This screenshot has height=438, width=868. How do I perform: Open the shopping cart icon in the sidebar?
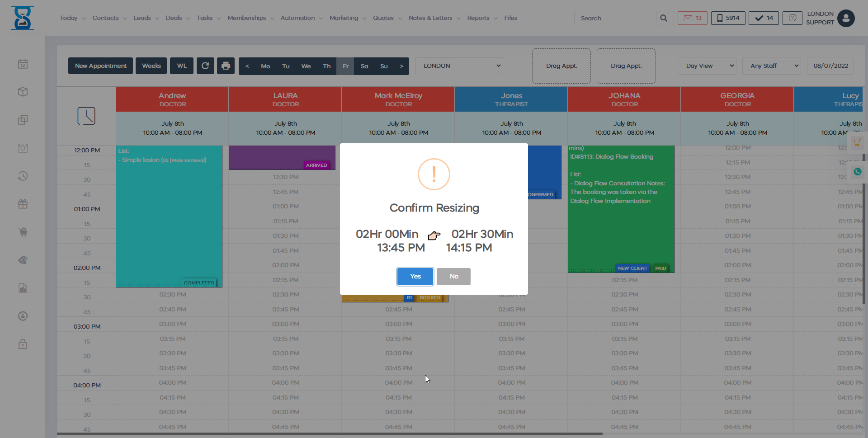click(23, 232)
